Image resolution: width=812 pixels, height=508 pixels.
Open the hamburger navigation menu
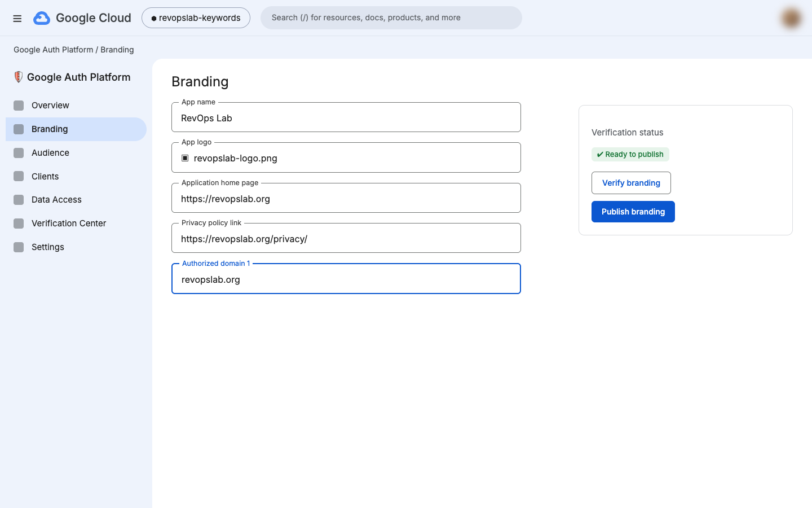17,18
